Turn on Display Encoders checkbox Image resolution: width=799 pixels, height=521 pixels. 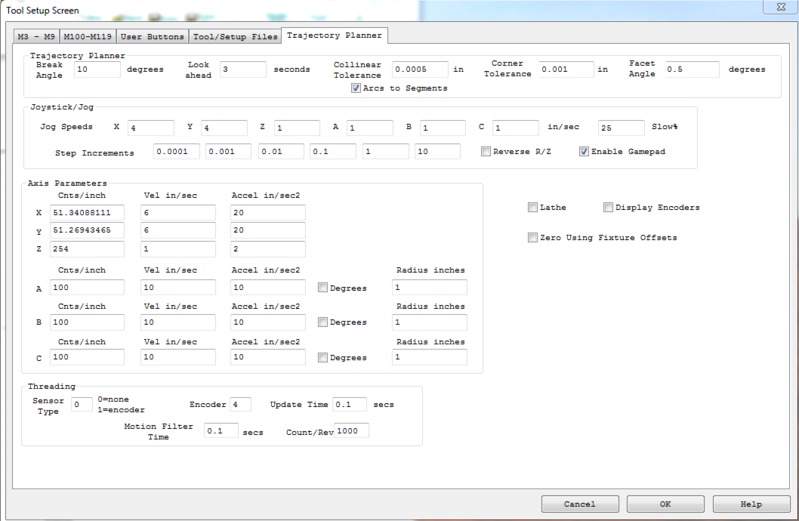point(608,208)
